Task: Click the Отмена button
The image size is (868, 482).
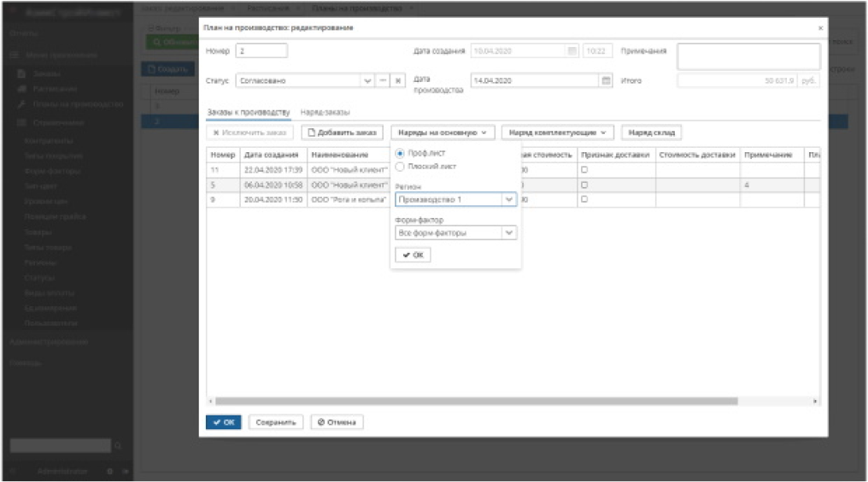Action: click(337, 422)
